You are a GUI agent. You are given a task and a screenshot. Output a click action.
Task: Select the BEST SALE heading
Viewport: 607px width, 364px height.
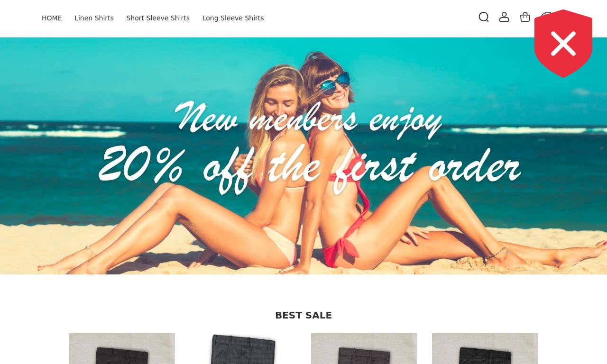pyautogui.click(x=303, y=315)
